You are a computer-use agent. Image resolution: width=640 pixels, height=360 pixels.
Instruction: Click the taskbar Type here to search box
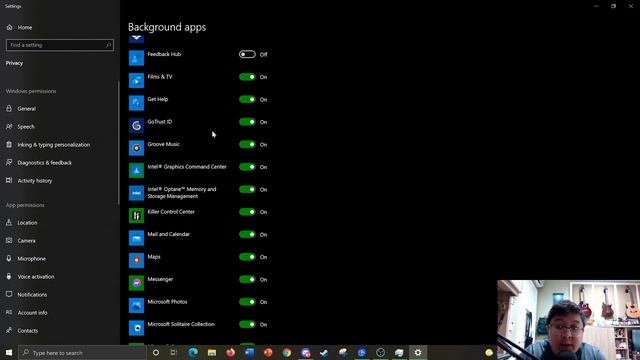click(82, 353)
